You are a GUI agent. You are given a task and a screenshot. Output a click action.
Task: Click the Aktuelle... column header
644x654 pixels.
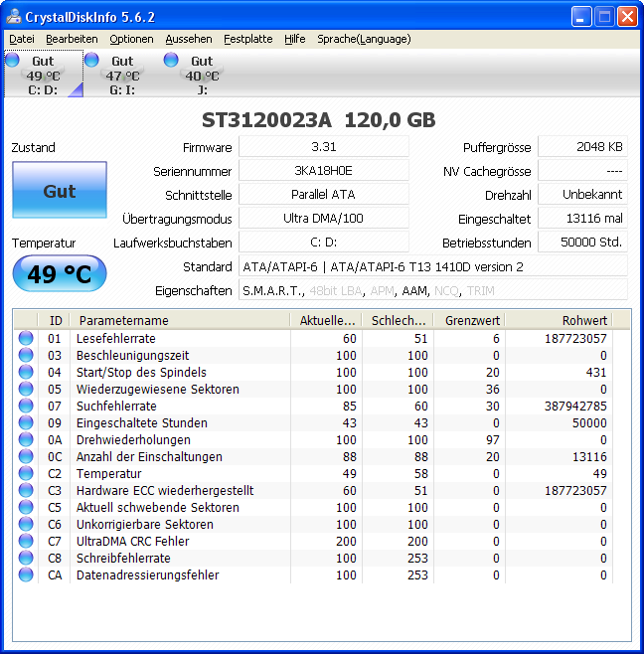click(326, 320)
